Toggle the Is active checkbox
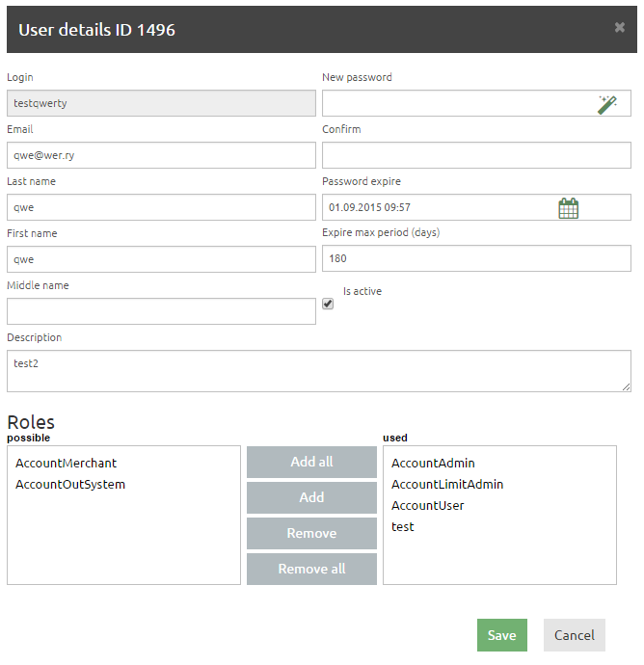The height and width of the screenshot is (665, 644). click(x=328, y=304)
